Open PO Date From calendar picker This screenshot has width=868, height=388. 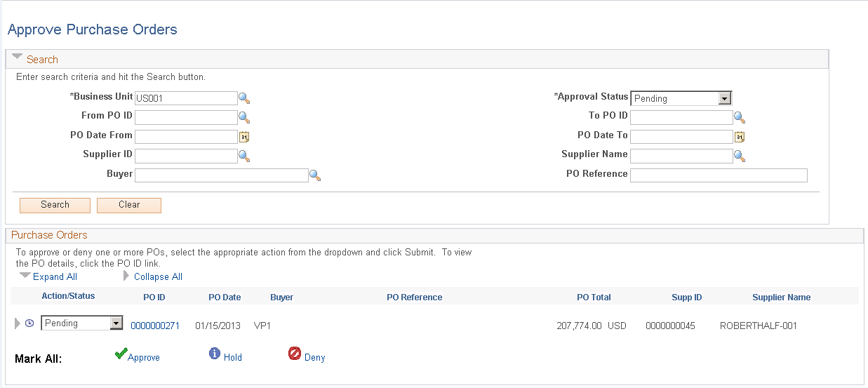pyautogui.click(x=244, y=137)
